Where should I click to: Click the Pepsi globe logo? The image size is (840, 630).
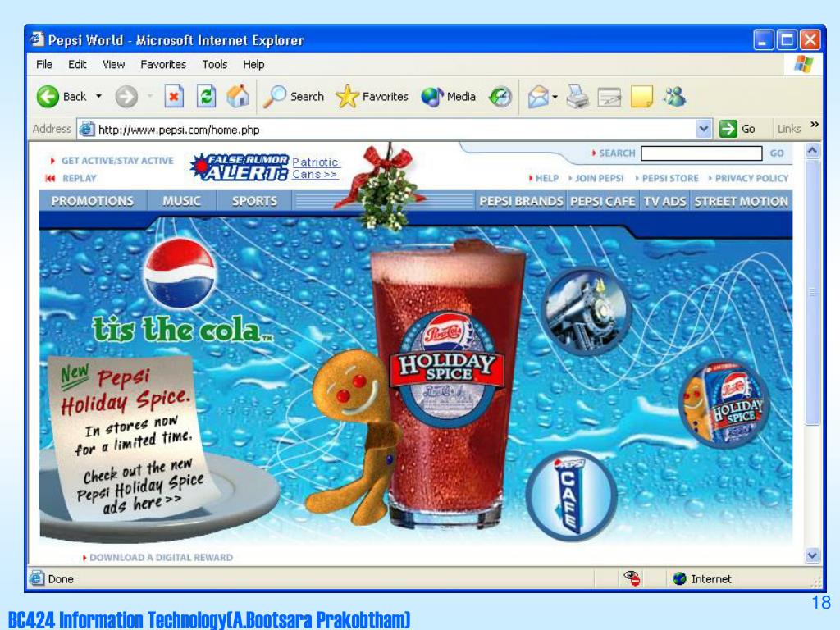coord(180,273)
